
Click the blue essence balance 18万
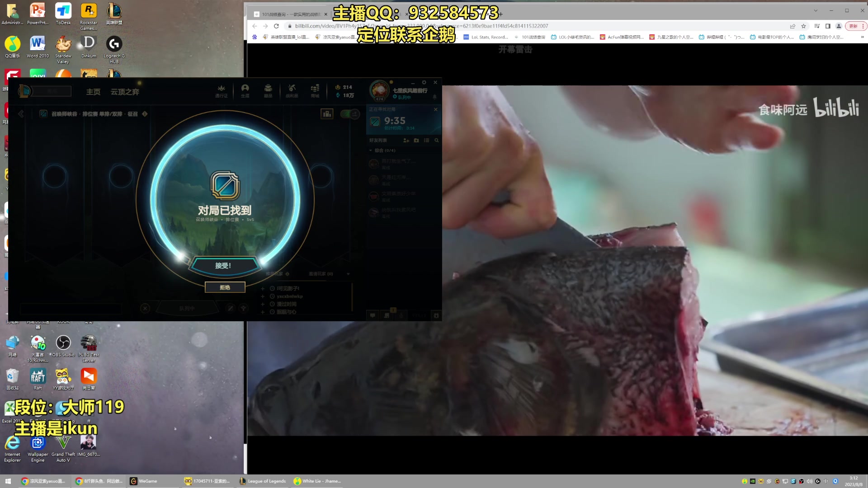[x=345, y=95]
